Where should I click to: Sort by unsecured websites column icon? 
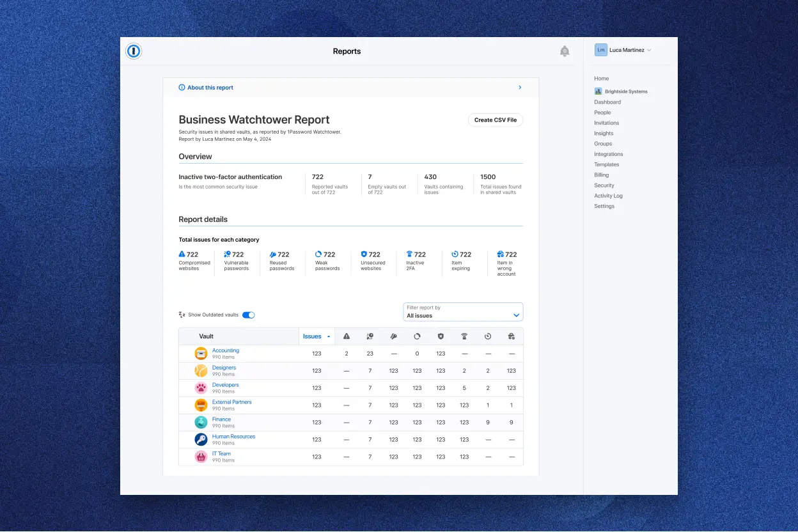click(441, 336)
